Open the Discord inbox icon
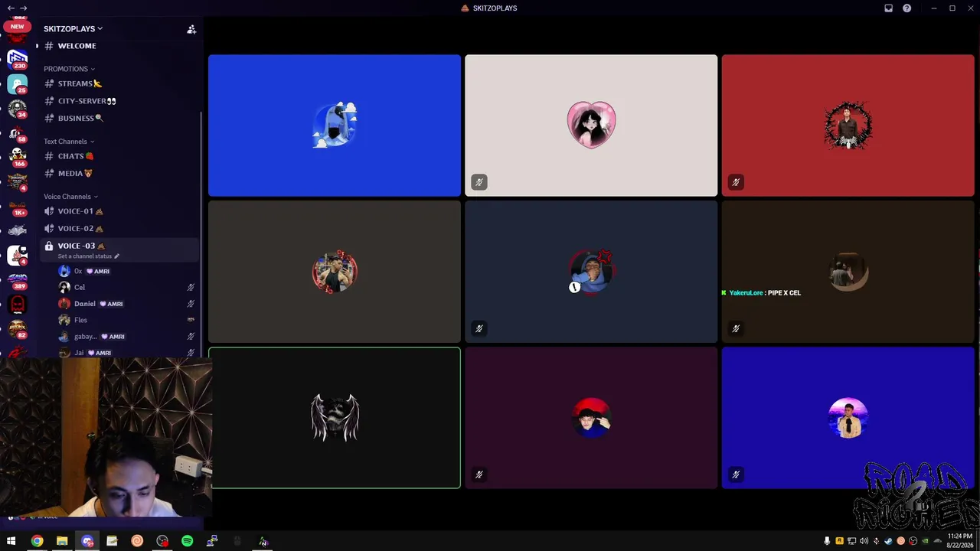 point(888,8)
